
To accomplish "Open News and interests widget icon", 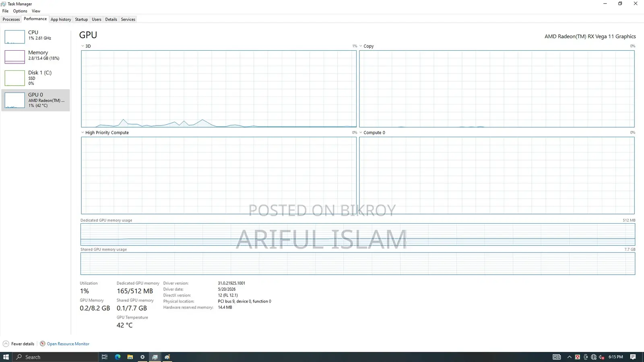I will (x=557, y=357).
